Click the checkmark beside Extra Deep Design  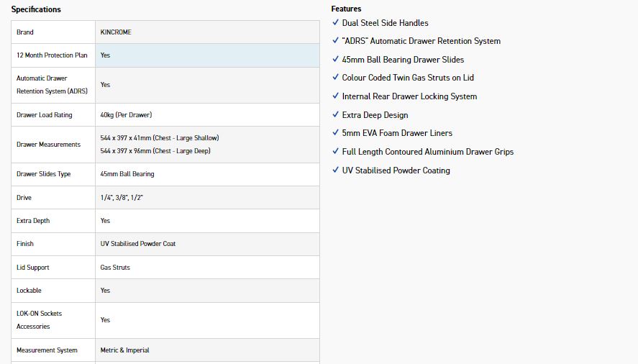tap(335, 114)
